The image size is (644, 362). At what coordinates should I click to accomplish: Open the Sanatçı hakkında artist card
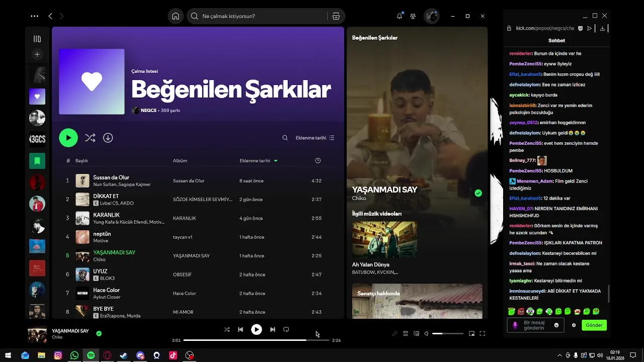[417, 301]
